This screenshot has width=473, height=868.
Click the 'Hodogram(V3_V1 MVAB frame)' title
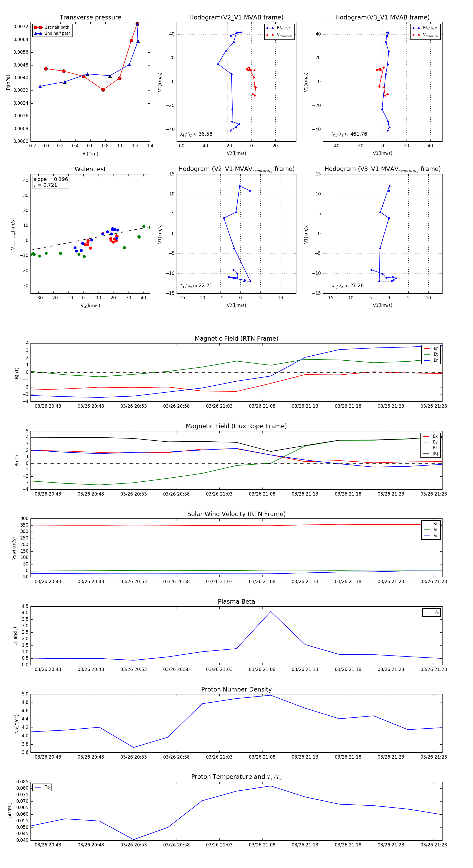tap(382, 18)
